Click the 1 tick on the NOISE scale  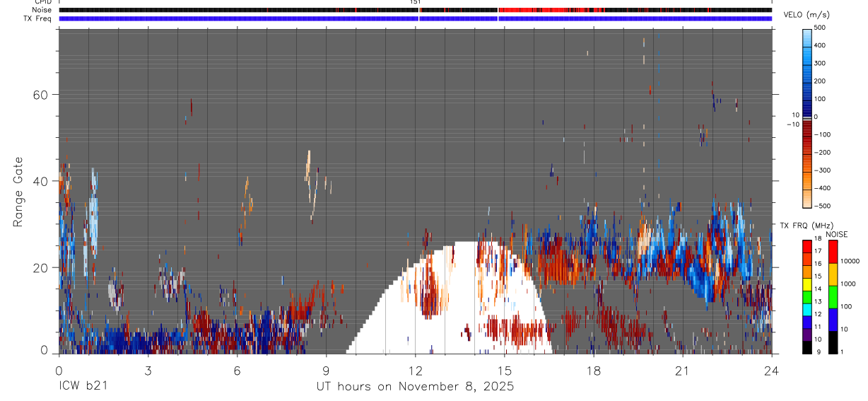[x=843, y=351]
